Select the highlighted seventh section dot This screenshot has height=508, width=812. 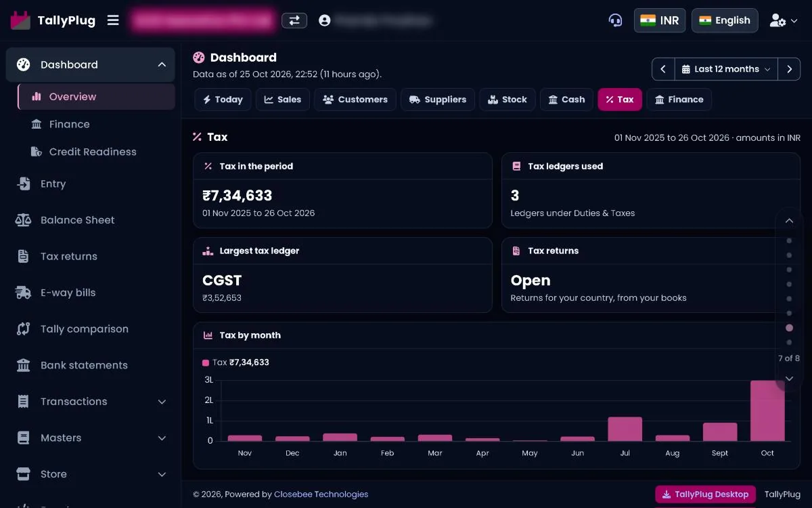[x=789, y=328]
